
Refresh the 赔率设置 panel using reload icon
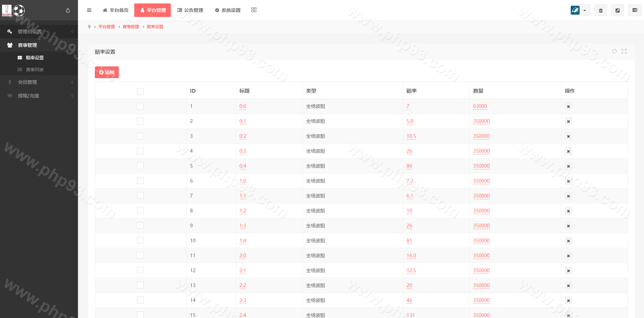tap(615, 51)
